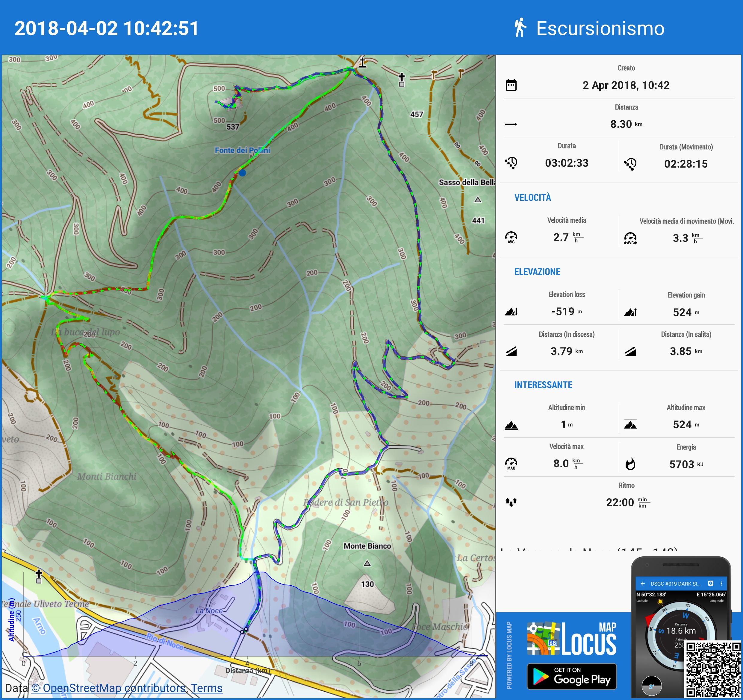The image size is (743, 700).
Task: Click the Ritmo pace arrows icon
Action: [511, 502]
